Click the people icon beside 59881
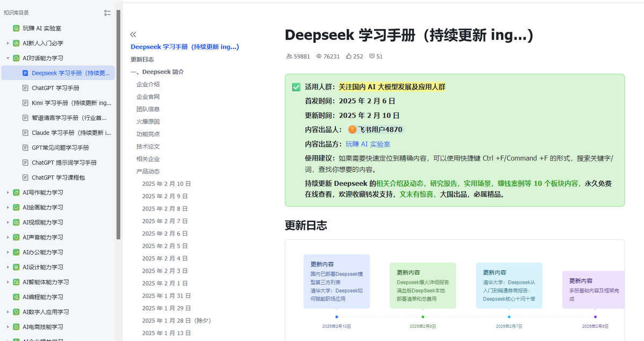 pyautogui.click(x=290, y=56)
